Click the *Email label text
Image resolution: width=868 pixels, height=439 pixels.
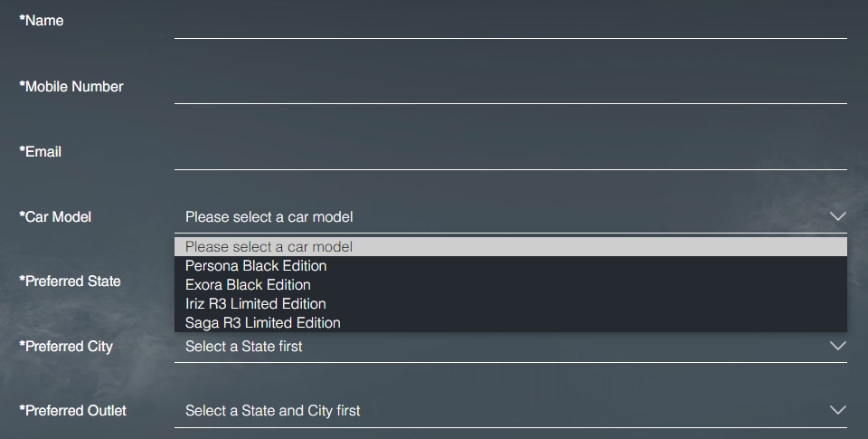point(41,152)
